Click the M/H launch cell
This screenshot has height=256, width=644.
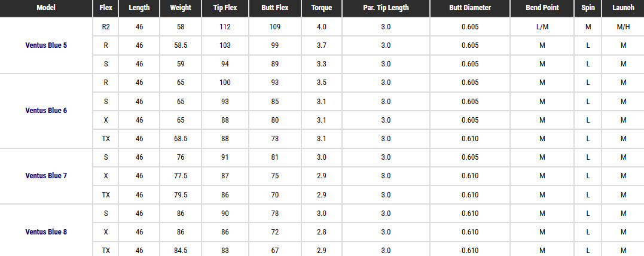[623, 27]
